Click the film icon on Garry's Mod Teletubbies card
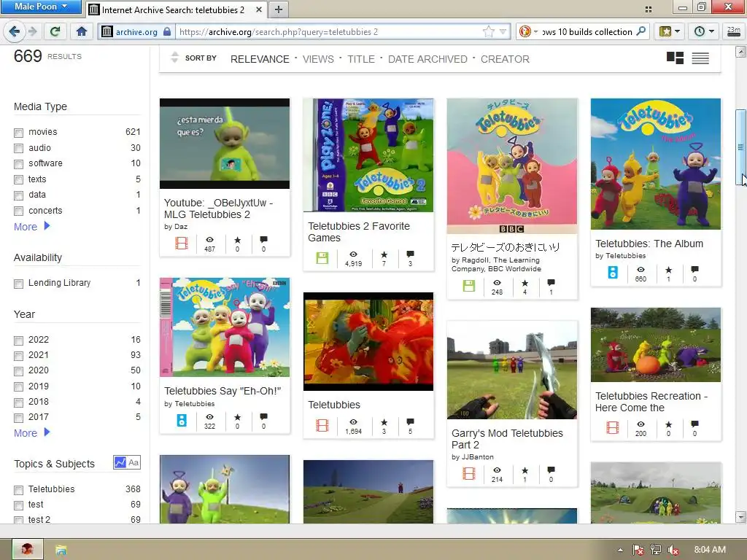 469,473
